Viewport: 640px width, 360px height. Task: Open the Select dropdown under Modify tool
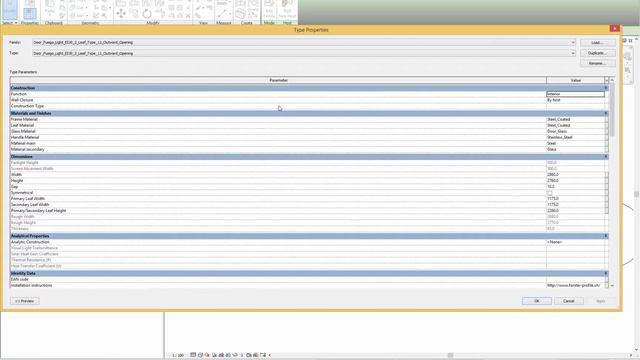10,23
